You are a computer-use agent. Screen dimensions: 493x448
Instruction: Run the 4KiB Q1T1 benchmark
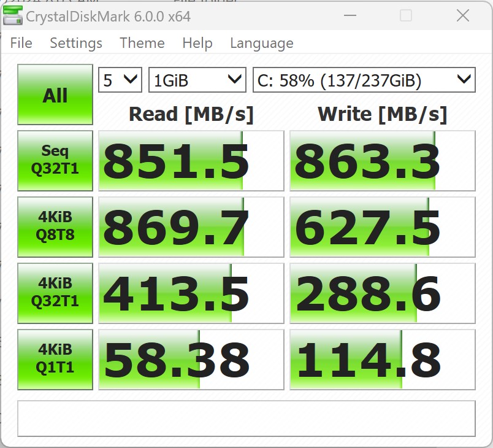[x=55, y=359]
